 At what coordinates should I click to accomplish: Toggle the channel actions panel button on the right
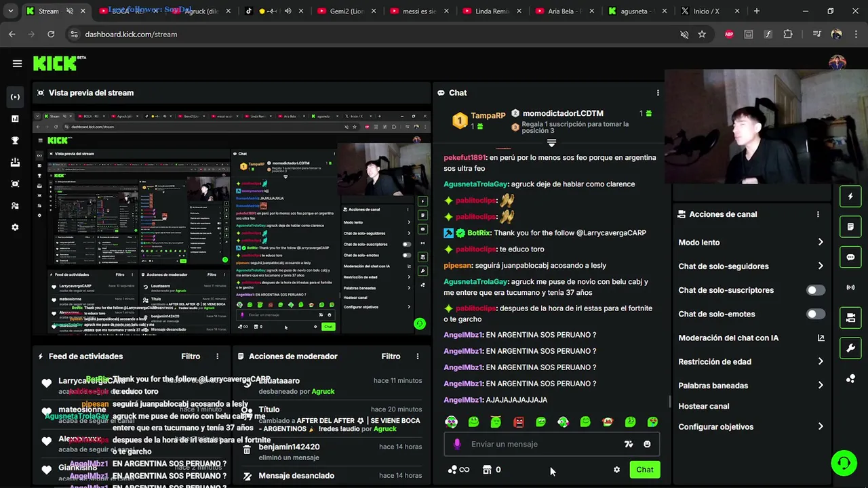click(x=850, y=318)
